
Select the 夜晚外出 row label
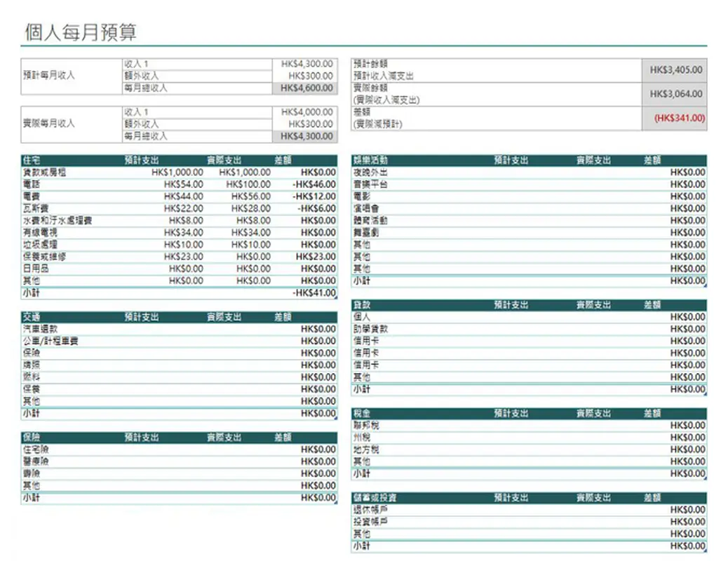tap(370, 173)
